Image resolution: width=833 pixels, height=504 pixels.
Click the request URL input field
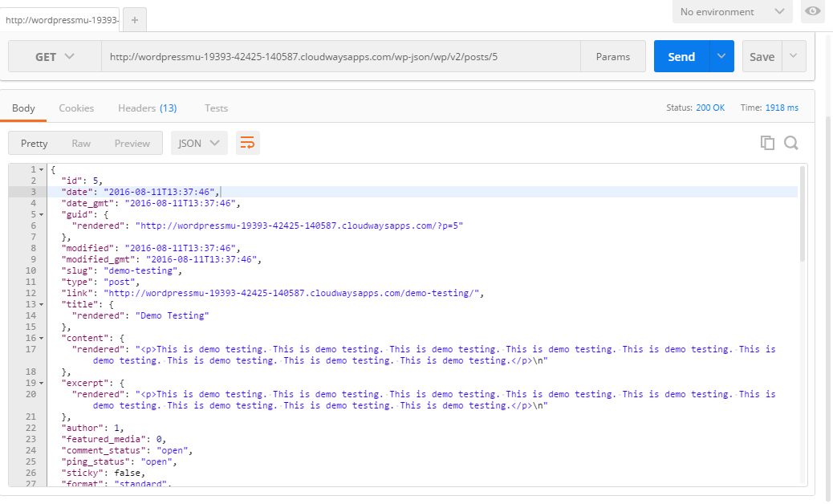pos(340,56)
